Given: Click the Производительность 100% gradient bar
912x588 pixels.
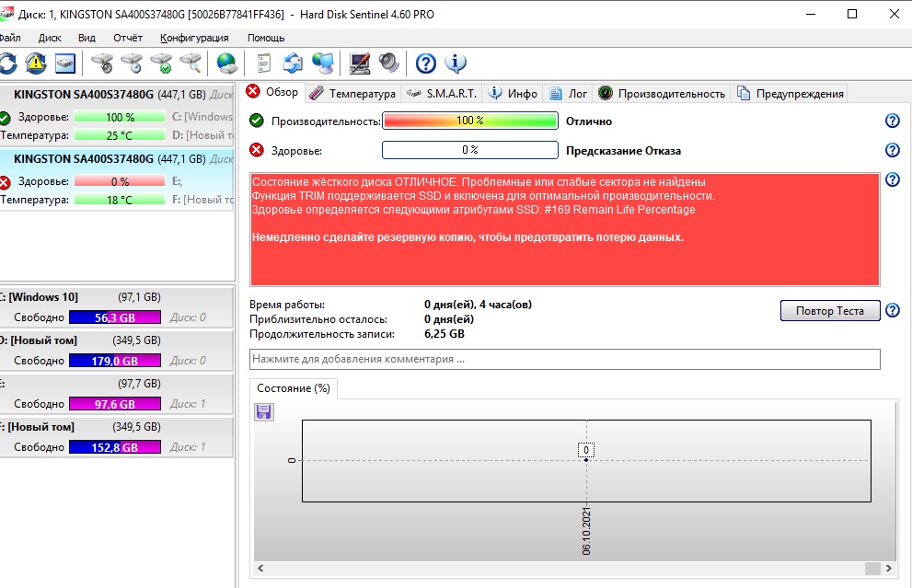Looking at the screenshot, I should point(469,121).
